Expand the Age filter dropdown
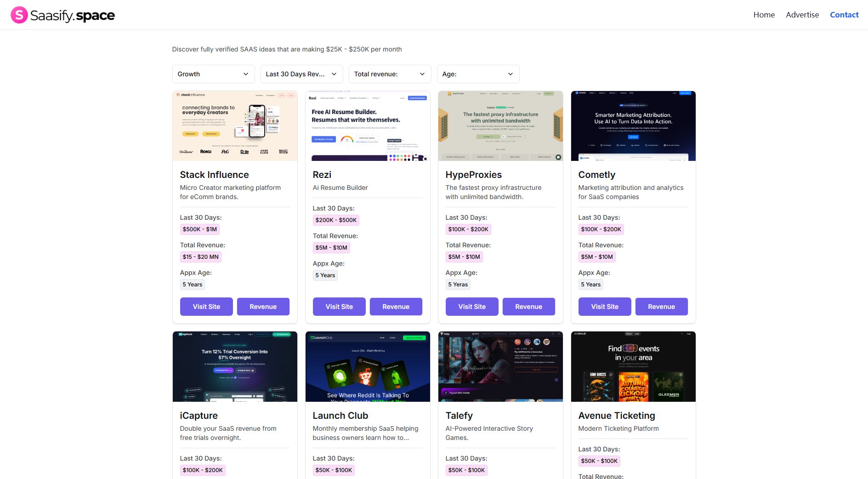Viewport: 868px width, 479px height. click(478, 74)
